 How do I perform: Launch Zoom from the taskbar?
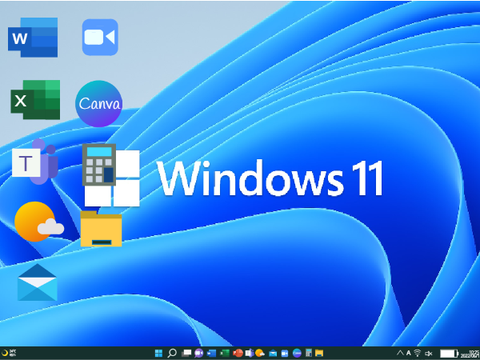tap(285, 353)
